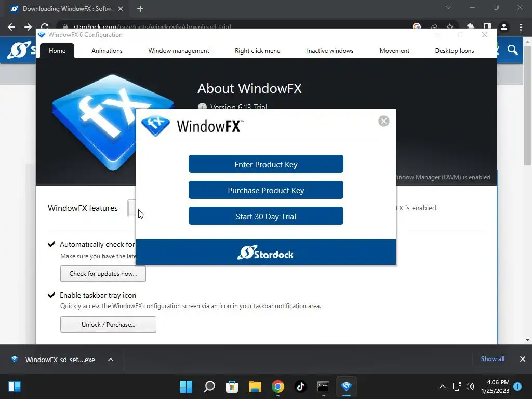Start the 30 Day Trial
Viewport: 532px width, 399px height.
(265, 216)
